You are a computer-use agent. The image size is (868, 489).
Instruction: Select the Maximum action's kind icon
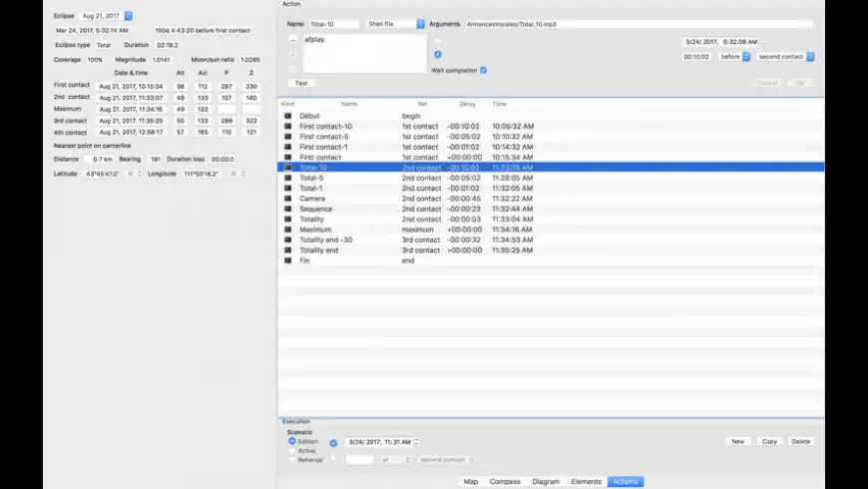[288, 230]
